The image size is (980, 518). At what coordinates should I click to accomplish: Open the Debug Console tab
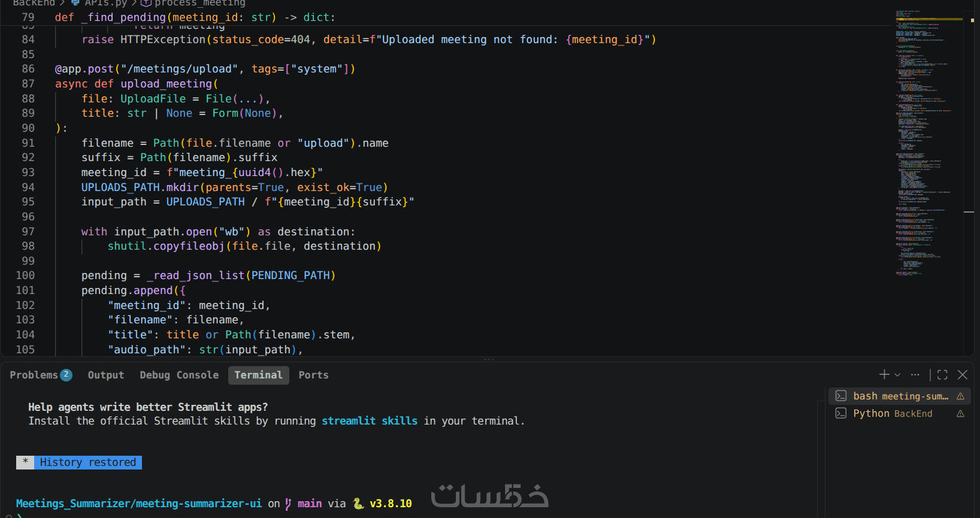179,375
